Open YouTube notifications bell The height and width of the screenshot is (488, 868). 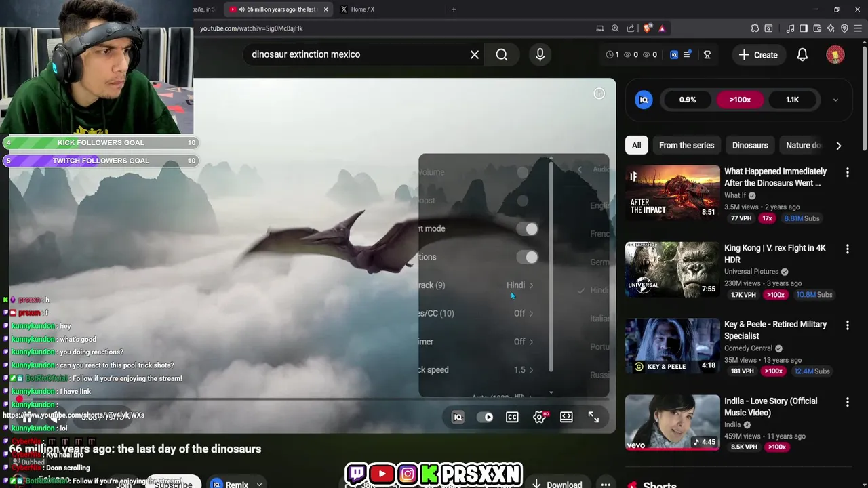(x=802, y=55)
